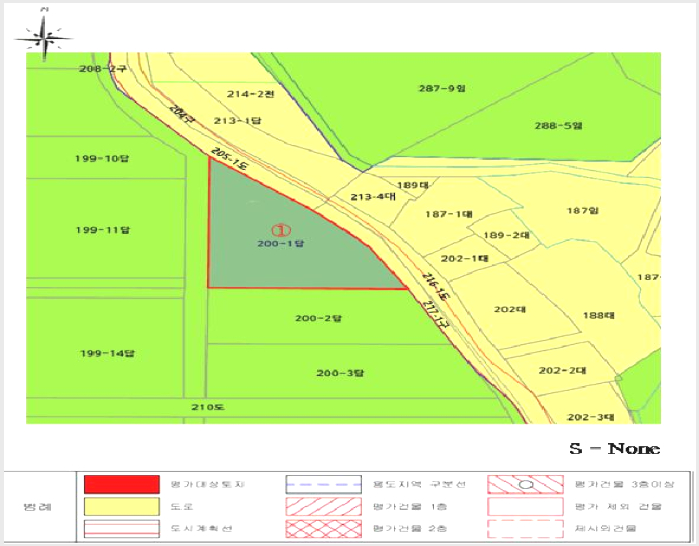
Task: Select parcel label 189대
Action: click(x=413, y=185)
